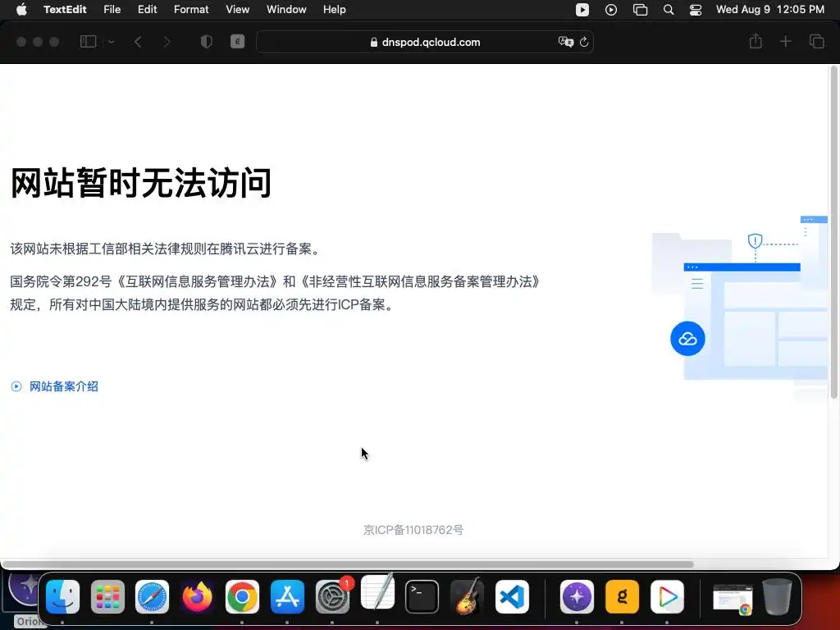The width and height of the screenshot is (840, 630).
Task: Open the Window menu
Action: (x=286, y=9)
